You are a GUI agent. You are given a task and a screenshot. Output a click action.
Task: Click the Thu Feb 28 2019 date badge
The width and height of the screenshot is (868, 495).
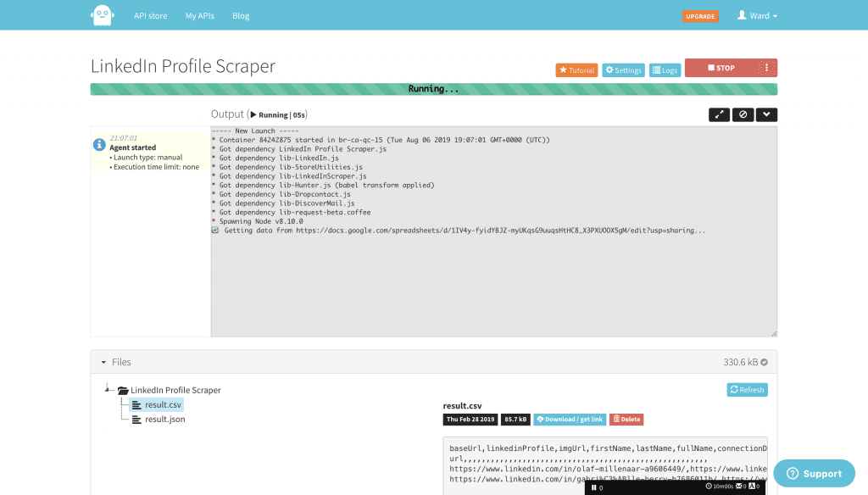click(470, 420)
